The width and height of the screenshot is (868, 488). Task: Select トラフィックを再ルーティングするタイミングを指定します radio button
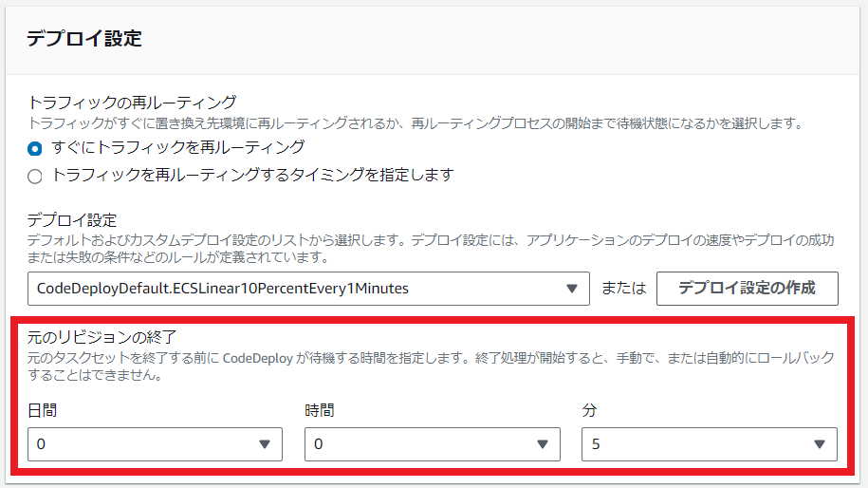pyautogui.click(x=35, y=177)
